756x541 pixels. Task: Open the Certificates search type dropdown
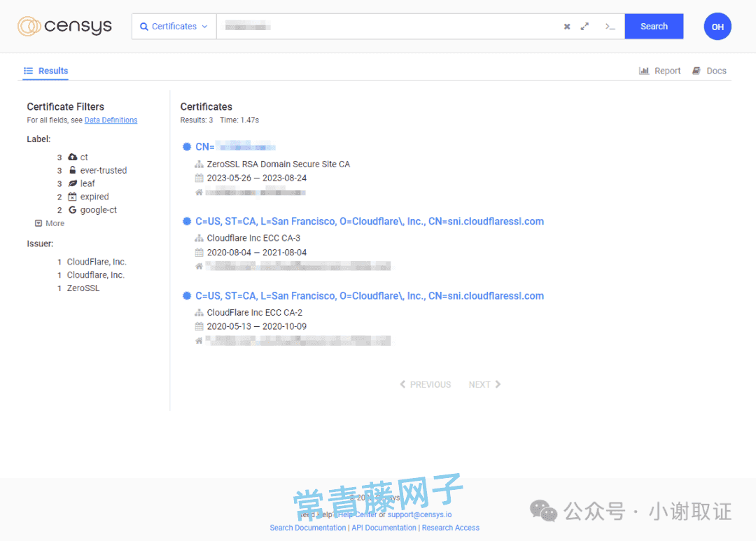(174, 27)
